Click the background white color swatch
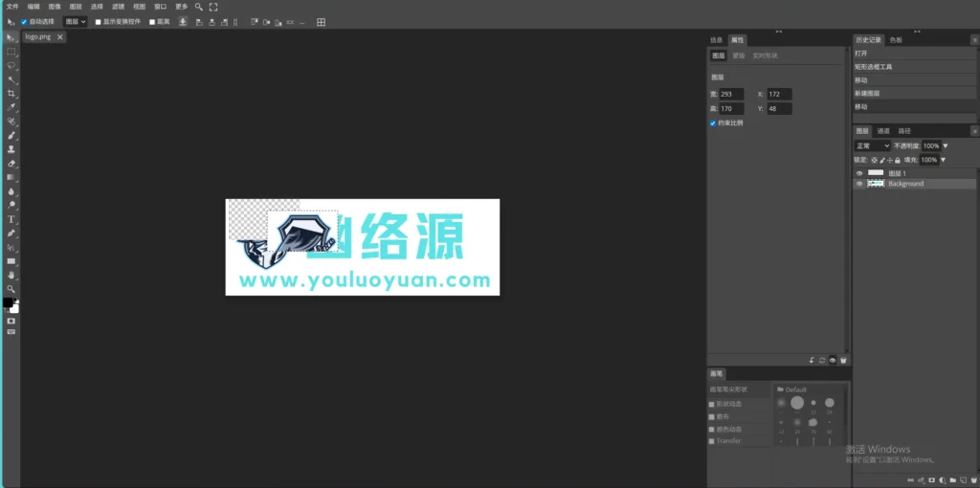 click(14, 308)
